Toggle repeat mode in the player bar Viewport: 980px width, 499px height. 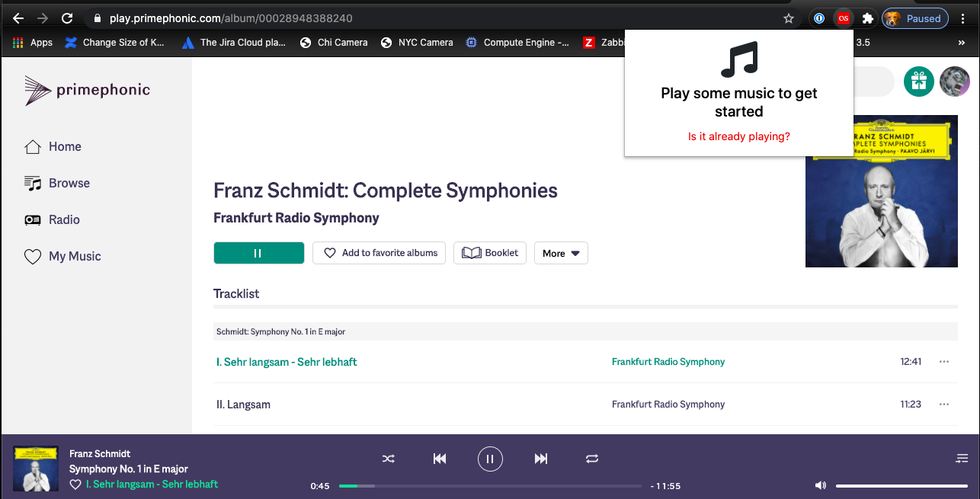[592, 459]
